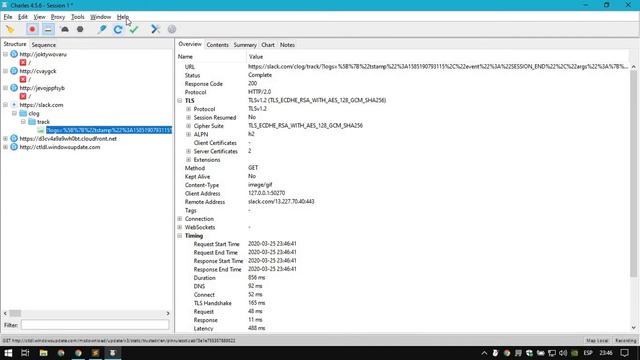Open the Windows Start menu
The image size is (640, 360).
coord(8,353)
